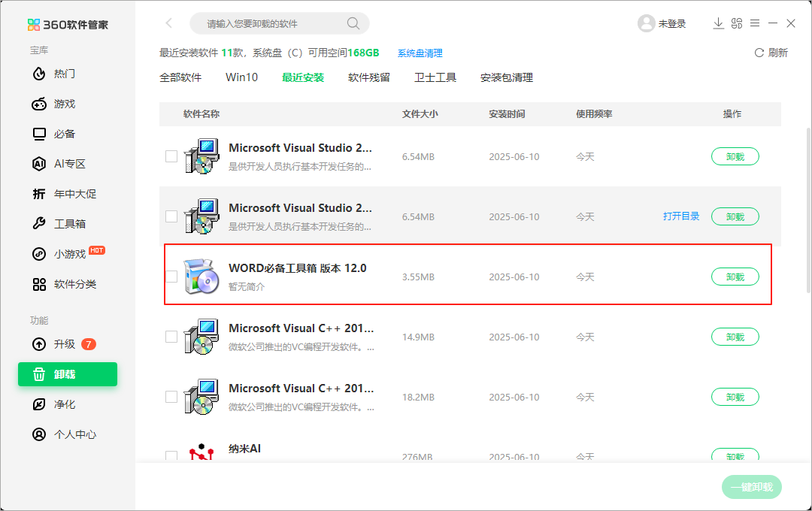The image size is (812, 511).
Task: Uninstall the first Microsoft Visual Studio entry
Action: click(735, 156)
